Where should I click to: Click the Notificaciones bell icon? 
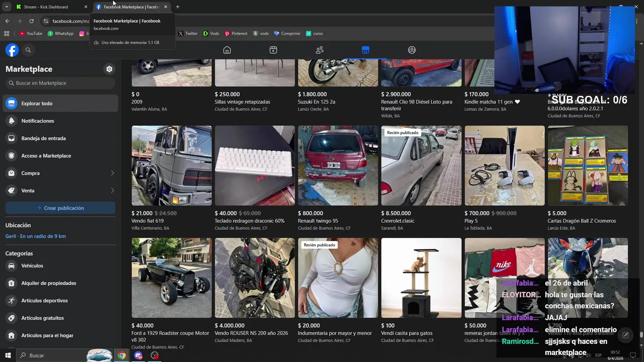coord(12,121)
